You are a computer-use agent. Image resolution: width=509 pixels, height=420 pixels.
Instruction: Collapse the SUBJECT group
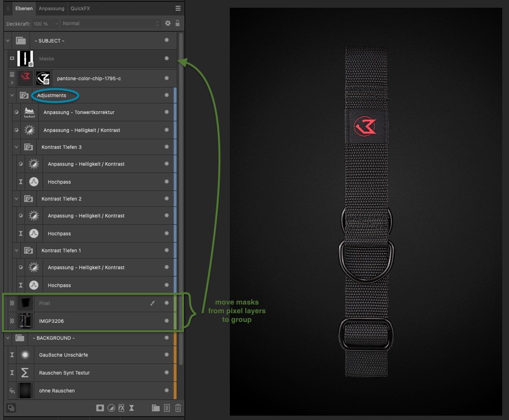[x=8, y=41]
